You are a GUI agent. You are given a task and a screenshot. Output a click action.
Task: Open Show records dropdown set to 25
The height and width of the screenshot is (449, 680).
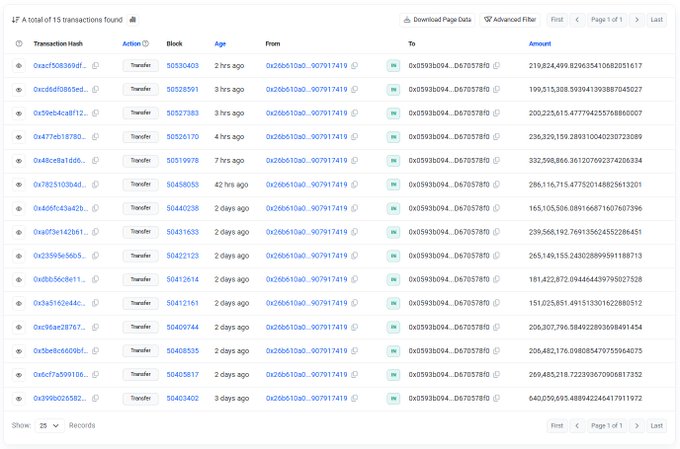click(x=49, y=426)
